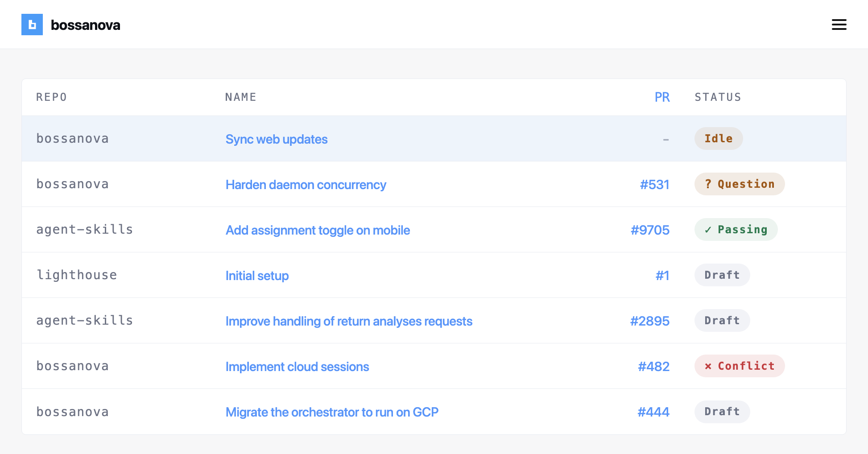Click the Idle status badge

pyautogui.click(x=719, y=139)
